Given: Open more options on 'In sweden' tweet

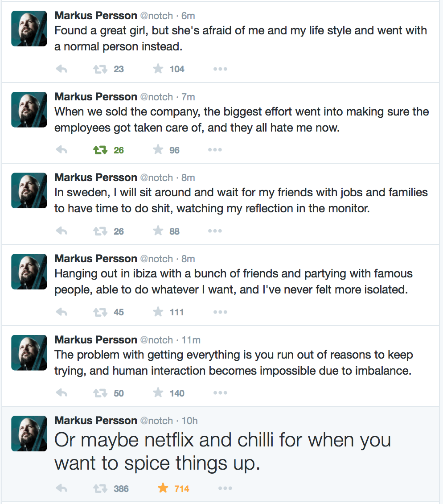Looking at the screenshot, I should pyautogui.click(x=215, y=231).
